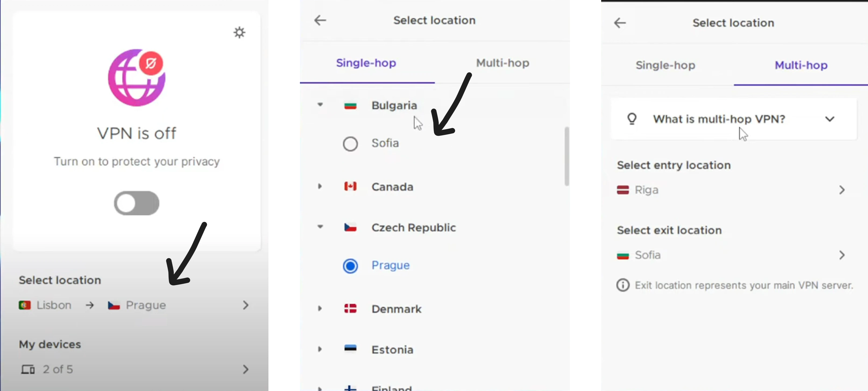
Task: Switch to the Single-hop tab in the entry/exit panel
Action: click(x=665, y=65)
